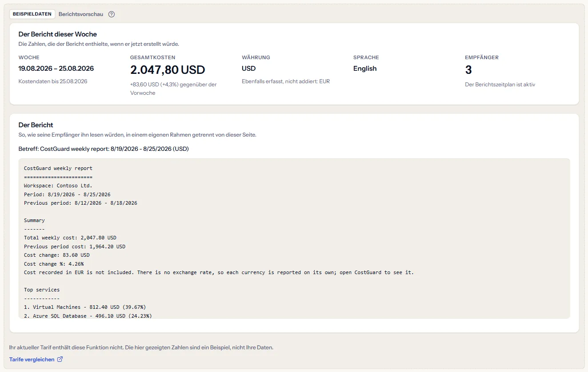Click 'Ebenfalls erfasst, nicht addiert: EUR'
This screenshot has height=372, width=588.
click(x=286, y=81)
